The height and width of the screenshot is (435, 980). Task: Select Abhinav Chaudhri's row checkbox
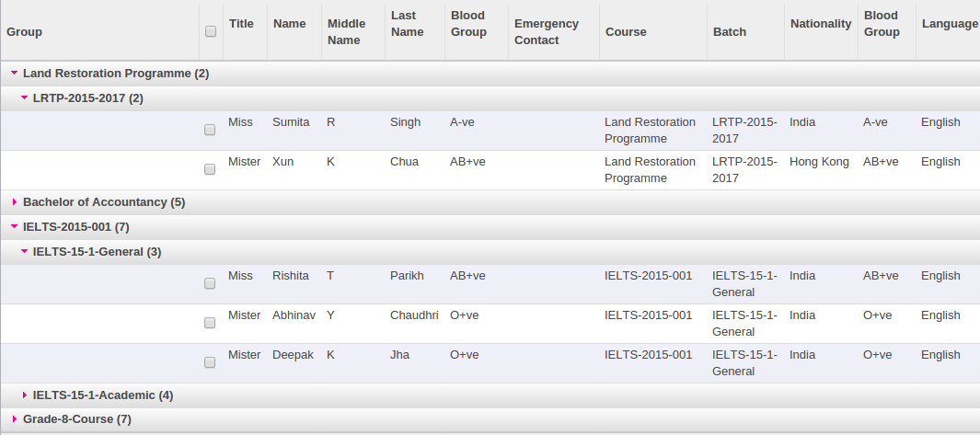click(210, 324)
